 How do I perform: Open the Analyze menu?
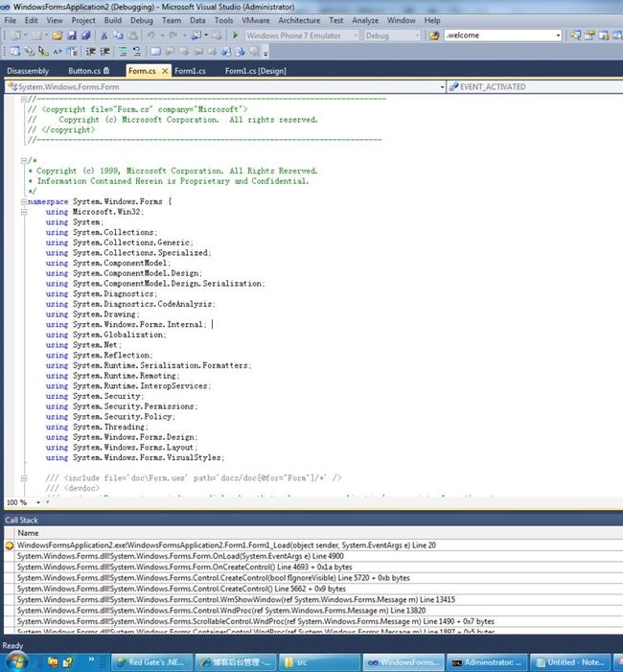365,20
